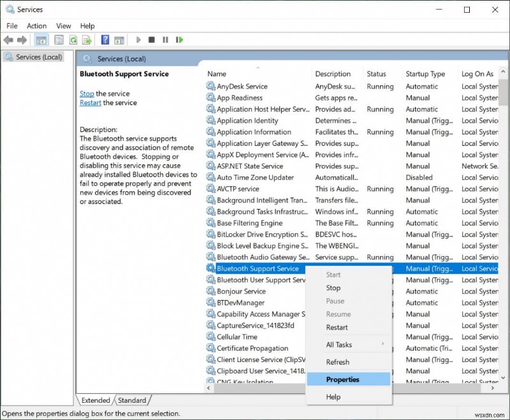Open Help using the blue question mark icon
Screen dimensions: 510x420
pyautogui.click(x=105, y=40)
